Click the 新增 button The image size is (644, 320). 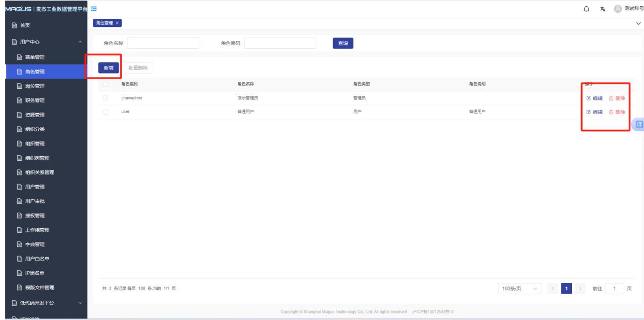109,67
